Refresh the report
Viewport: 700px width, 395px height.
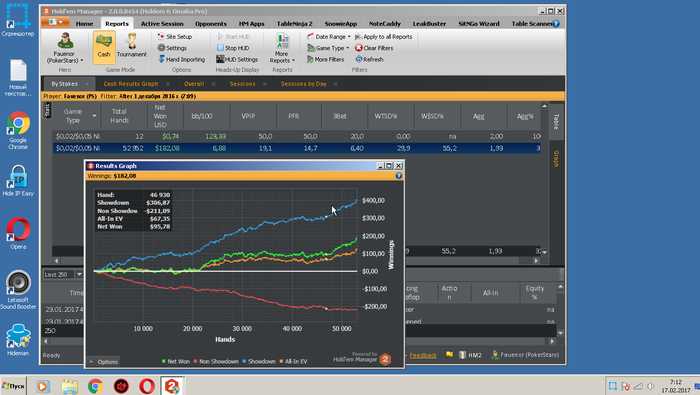pos(369,59)
